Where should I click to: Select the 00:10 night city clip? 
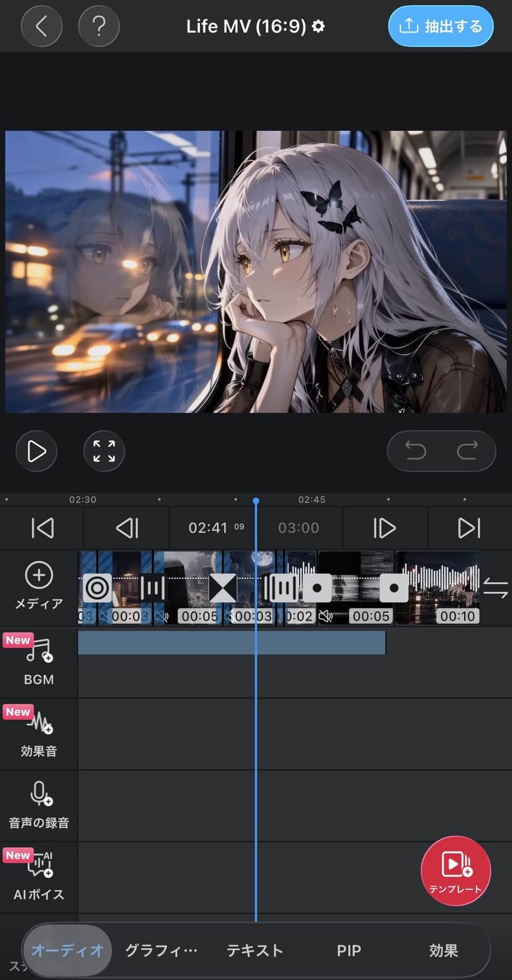438,588
